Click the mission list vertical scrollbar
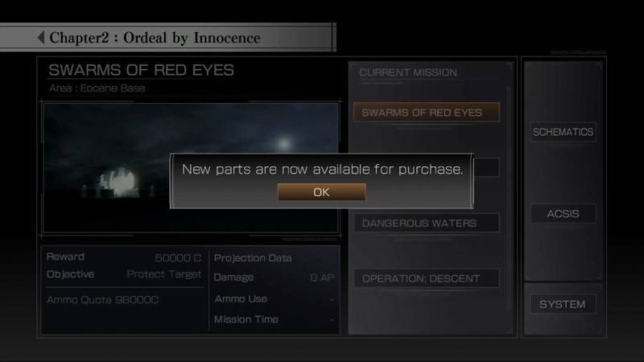Viewport: 644px width, 362px height. (509, 199)
